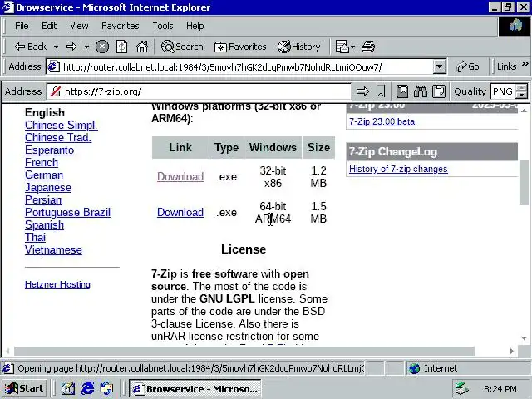Image resolution: width=532 pixels, height=399 pixels.
Task: Click the Print icon in toolbar
Action: 368,47
